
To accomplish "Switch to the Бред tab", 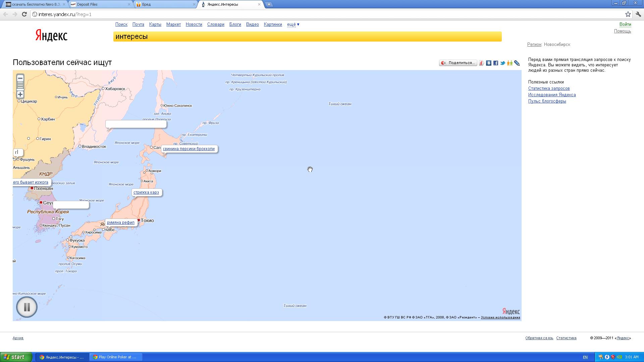I will (165, 4).
